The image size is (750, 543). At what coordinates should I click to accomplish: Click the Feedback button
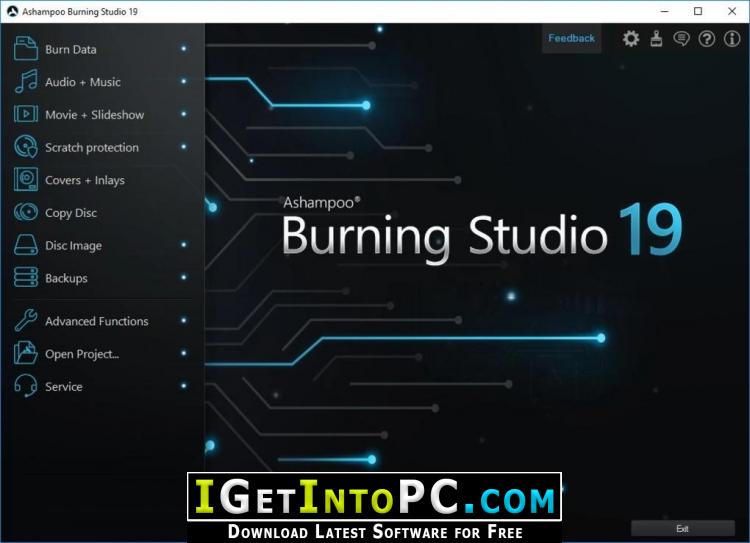(571, 38)
